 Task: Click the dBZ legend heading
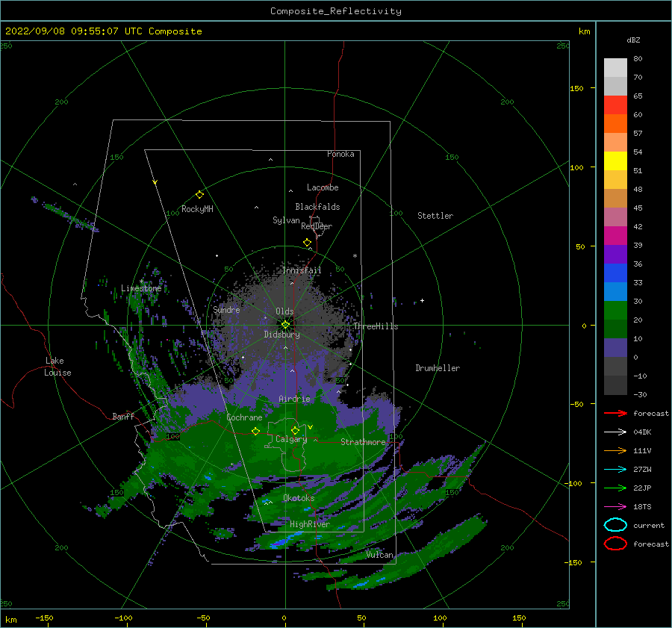click(633, 40)
